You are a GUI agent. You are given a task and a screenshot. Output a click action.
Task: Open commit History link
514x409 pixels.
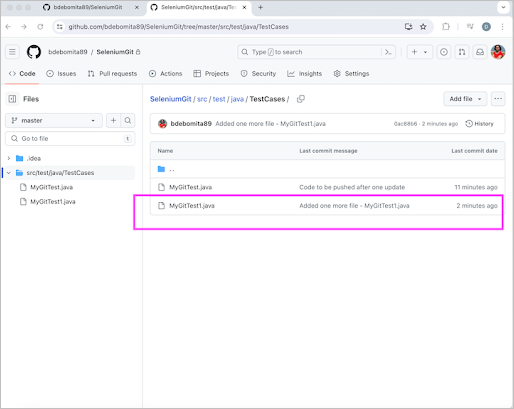pos(479,124)
